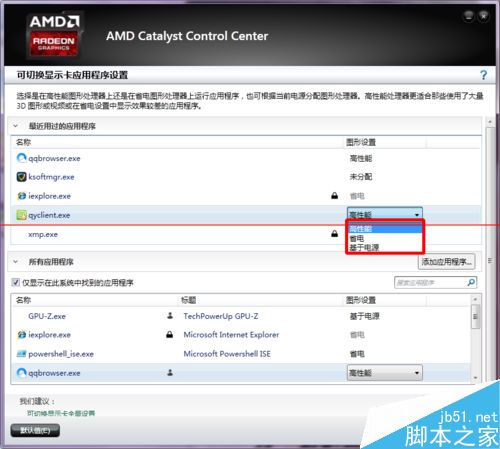The height and width of the screenshot is (449, 500).
Task: Close the Catalyst Control Center window
Action: click(x=484, y=16)
